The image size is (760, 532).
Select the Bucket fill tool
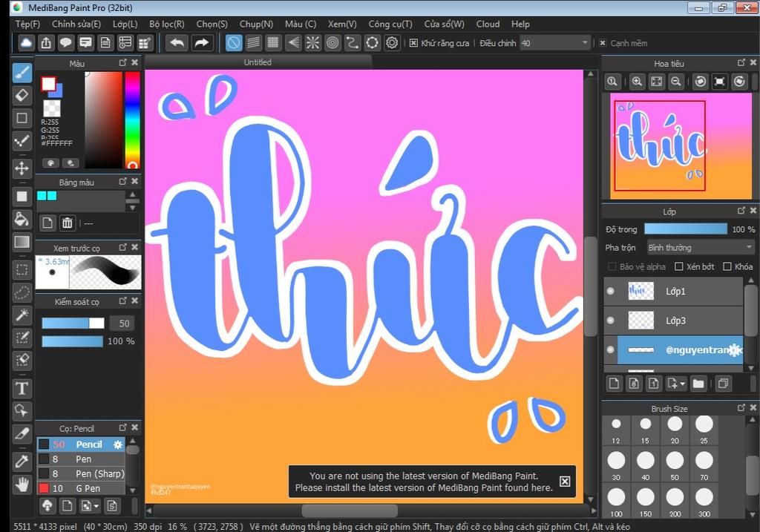(22, 219)
